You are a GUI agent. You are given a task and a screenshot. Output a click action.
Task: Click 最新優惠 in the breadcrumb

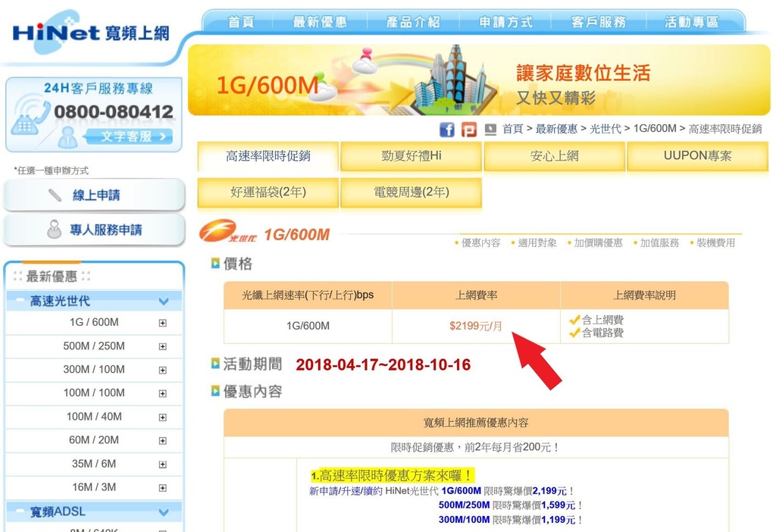click(556, 129)
